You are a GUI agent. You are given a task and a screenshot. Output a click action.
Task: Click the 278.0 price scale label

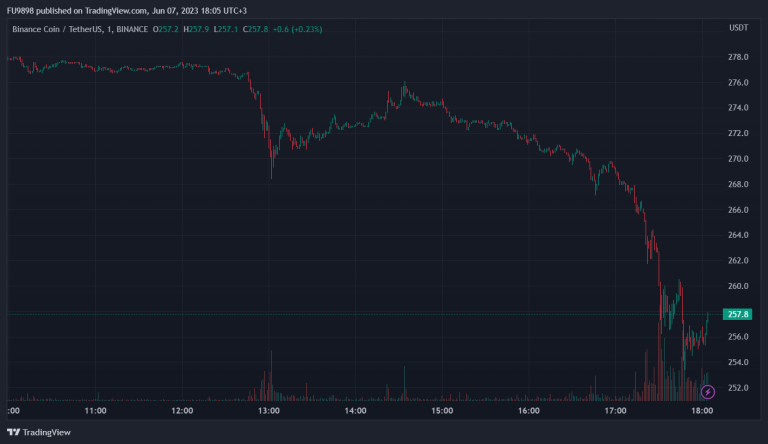tap(738, 57)
